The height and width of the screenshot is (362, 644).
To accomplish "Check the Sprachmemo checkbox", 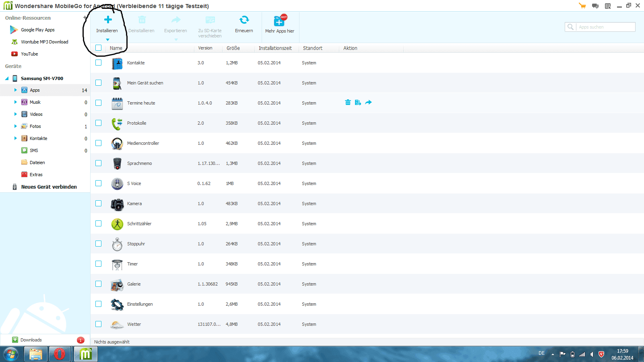I will pyautogui.click(x=98, y=163).
